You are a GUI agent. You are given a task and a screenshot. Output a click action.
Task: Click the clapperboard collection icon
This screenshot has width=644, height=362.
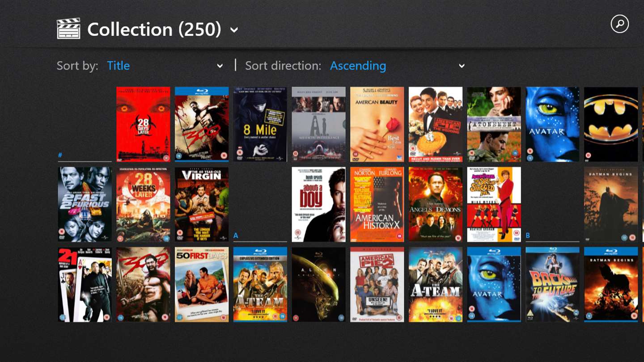[x=68, y=29]
